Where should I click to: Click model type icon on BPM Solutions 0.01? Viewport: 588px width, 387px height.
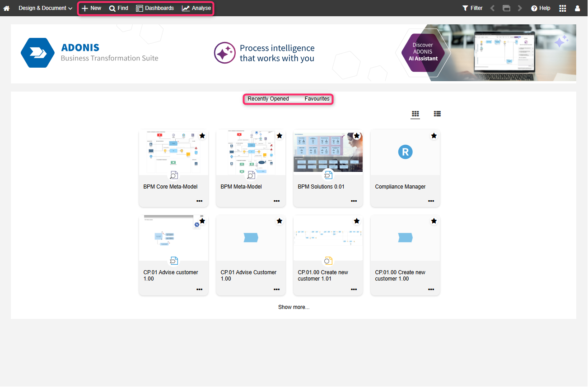pyautogui.click(x=328, y=175)
